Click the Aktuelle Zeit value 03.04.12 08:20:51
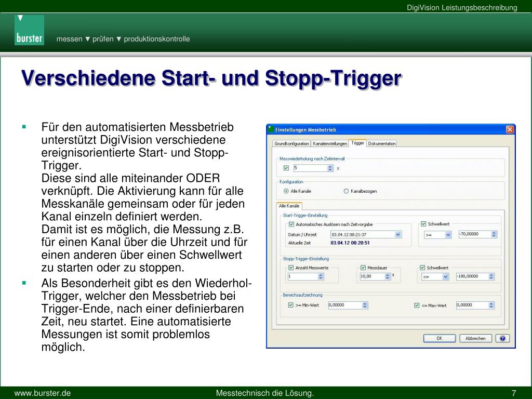The image size is (532, 399). click(x=350, y=243)
